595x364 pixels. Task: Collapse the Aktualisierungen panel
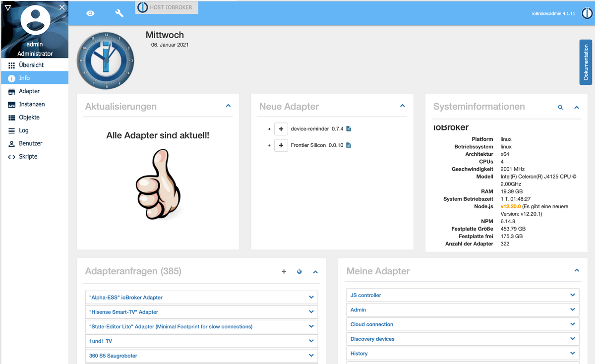coord(228,106)
